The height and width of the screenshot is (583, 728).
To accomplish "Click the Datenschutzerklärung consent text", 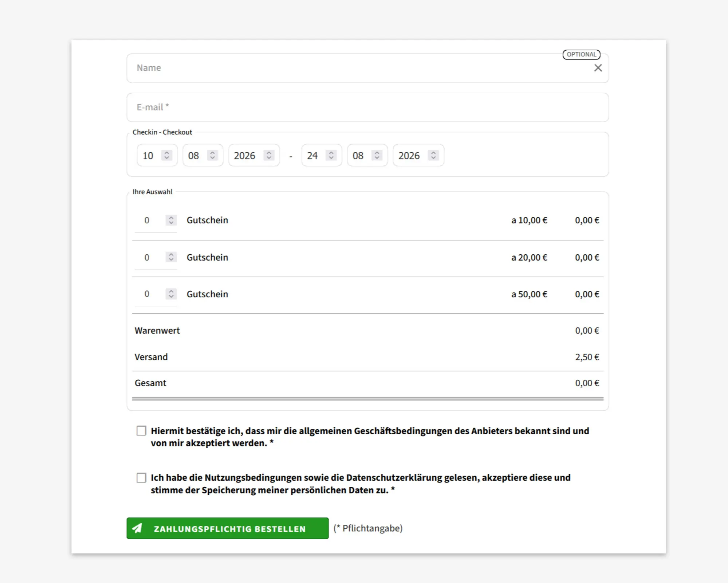I will pos(361,484).
